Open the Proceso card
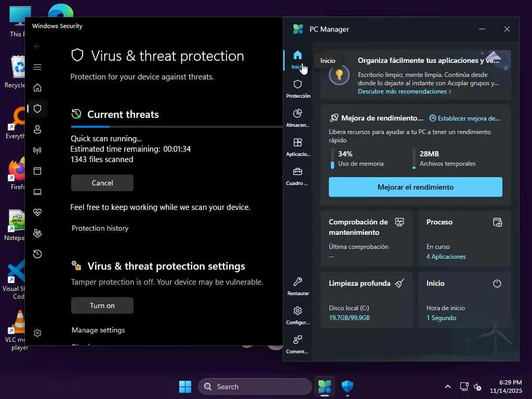This screenshot has height=399, width=532. [464, 238]
